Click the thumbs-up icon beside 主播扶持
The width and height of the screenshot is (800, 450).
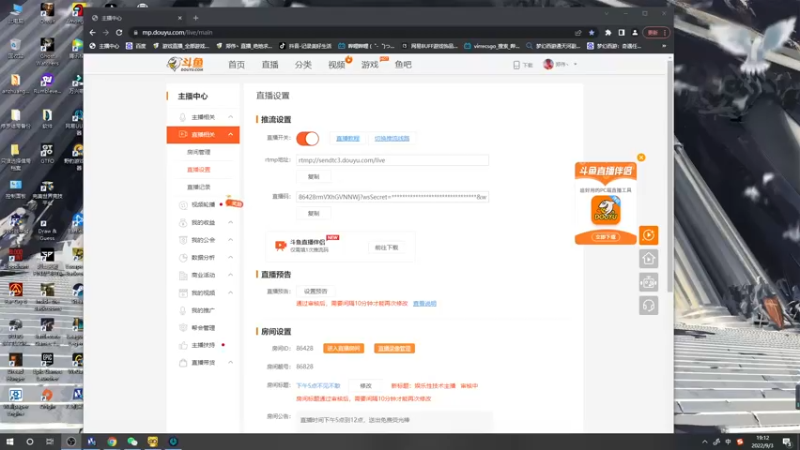coord(183,345)
